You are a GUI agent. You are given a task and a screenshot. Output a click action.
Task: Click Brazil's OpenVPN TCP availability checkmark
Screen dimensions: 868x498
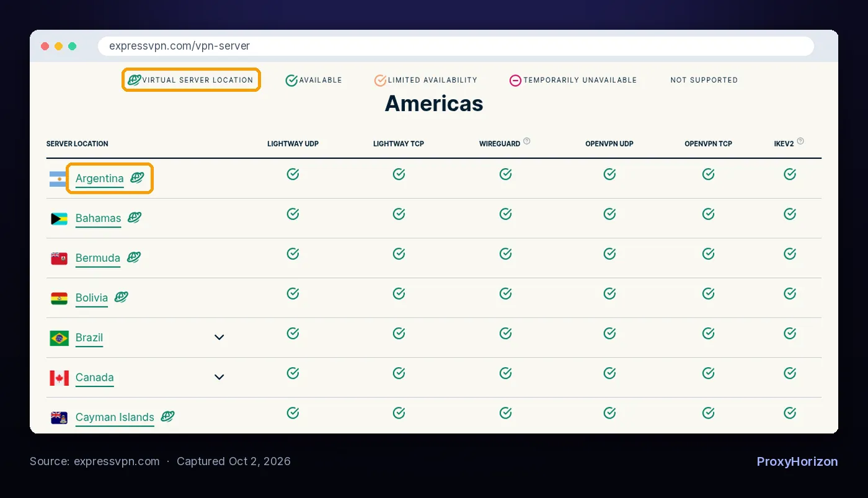708,334
